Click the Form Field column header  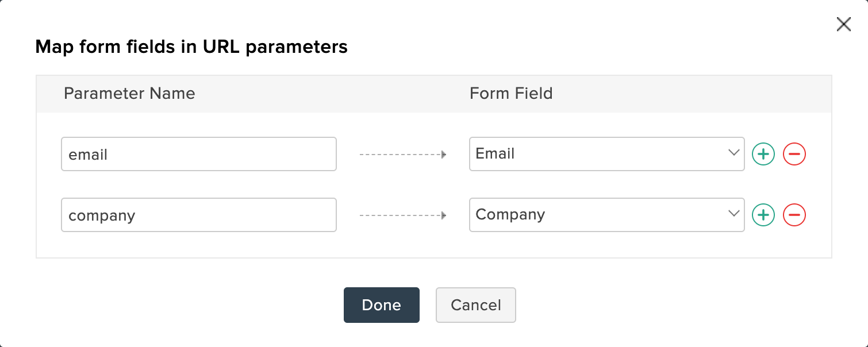point(511,93)
